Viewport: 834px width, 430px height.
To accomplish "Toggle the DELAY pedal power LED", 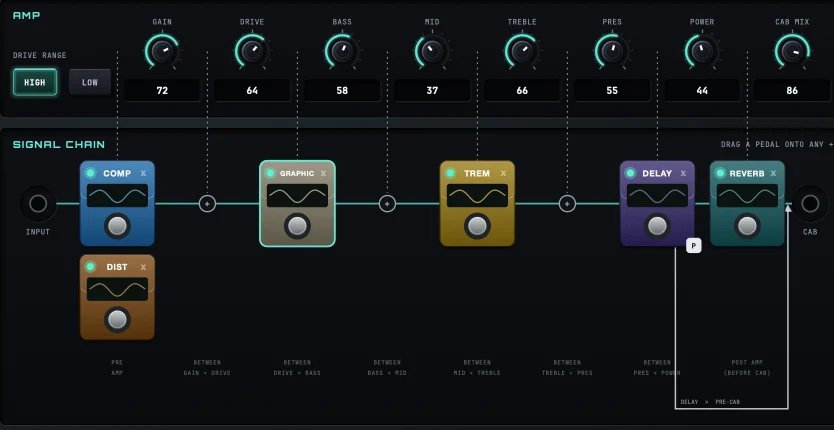I will [x=630, y=173].
